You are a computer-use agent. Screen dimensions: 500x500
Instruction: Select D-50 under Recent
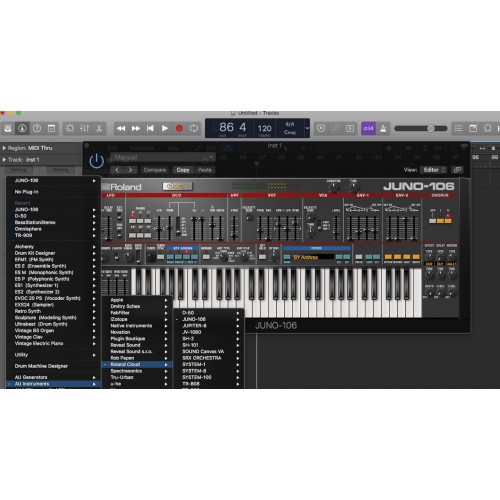click(53, 216)
